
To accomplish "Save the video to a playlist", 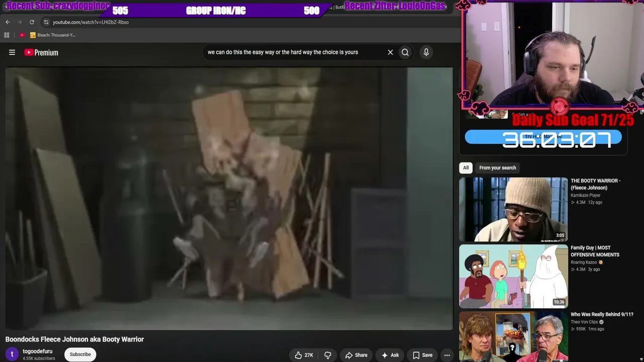I will (423, 355).
